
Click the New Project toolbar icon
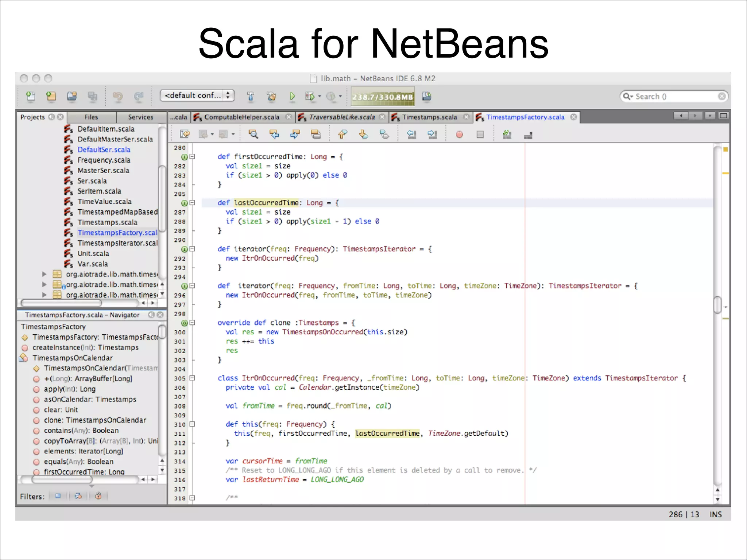(x=51, y=96)
